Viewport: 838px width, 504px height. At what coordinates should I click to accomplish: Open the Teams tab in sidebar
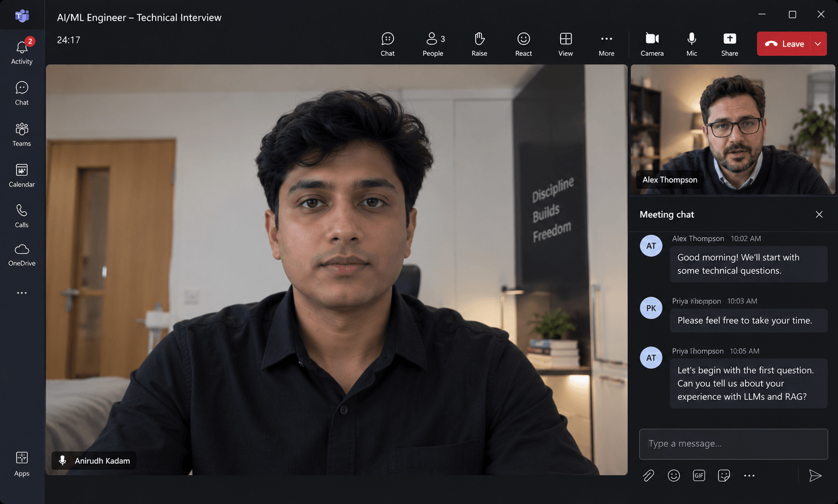22,135
